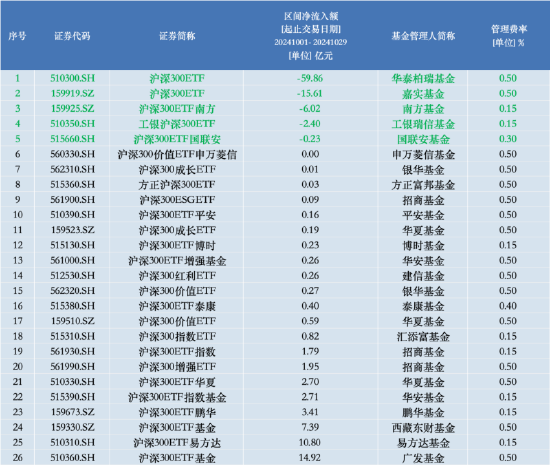Click the 沪深300ETF泰康 name cell

point(177,306)
